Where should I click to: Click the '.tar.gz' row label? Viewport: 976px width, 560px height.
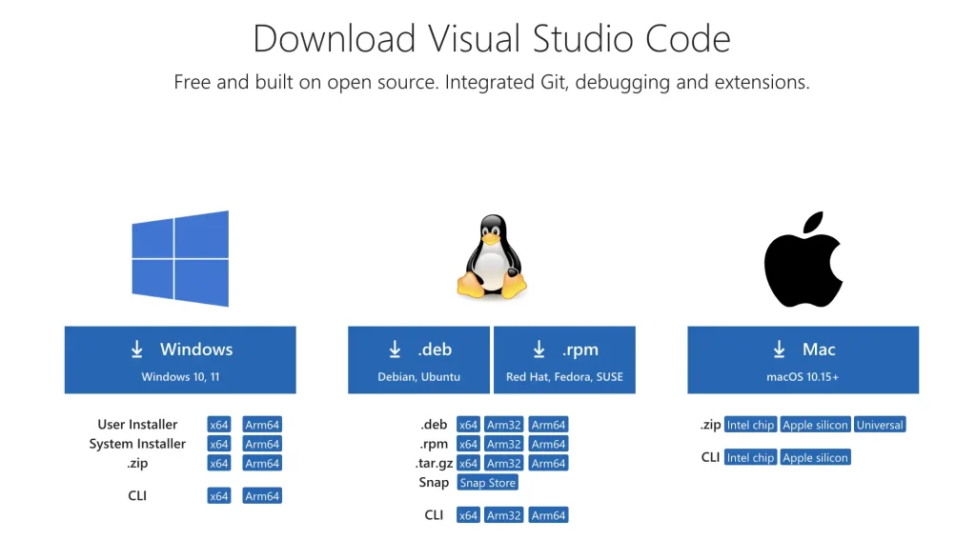click(x=434, y=463)
